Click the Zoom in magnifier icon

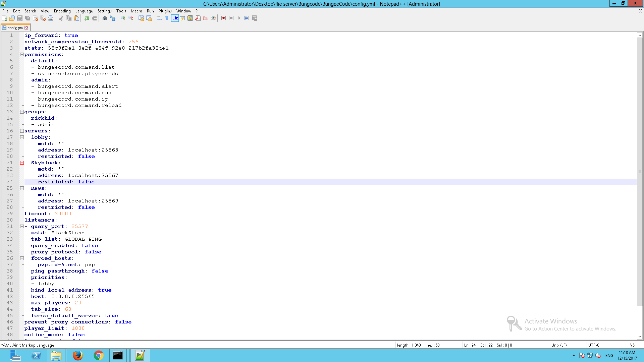[x=123, y=18]
